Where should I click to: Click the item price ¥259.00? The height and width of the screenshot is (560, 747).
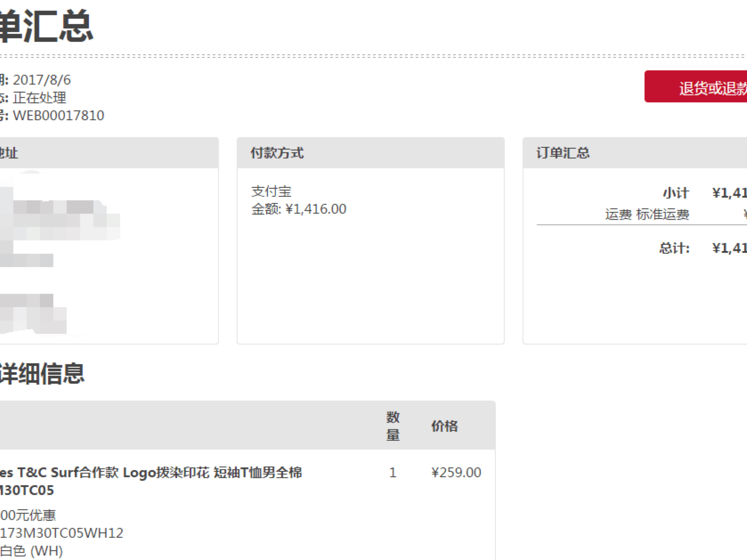click(x=456, y=473)
